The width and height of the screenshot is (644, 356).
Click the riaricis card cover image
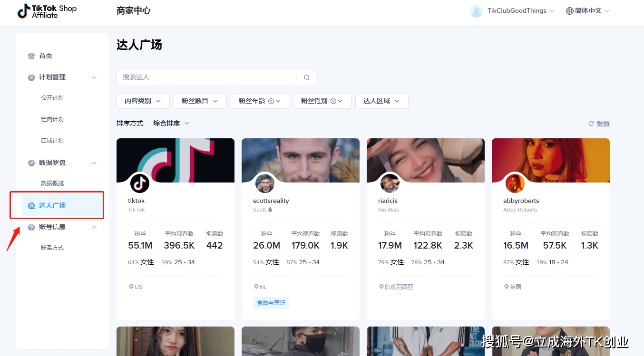point(426,160)
